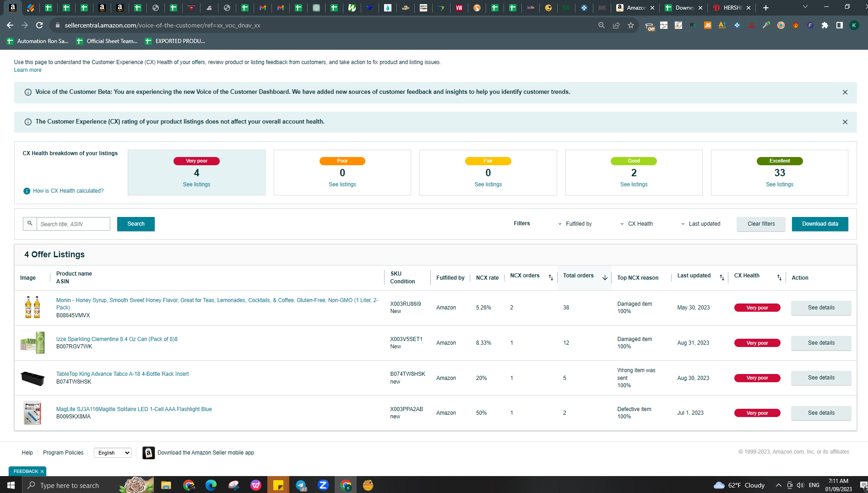Screen dimensions: 868x493
Task: Open the Izze Sparkling Clementine product link
Action: coord(117,339)
